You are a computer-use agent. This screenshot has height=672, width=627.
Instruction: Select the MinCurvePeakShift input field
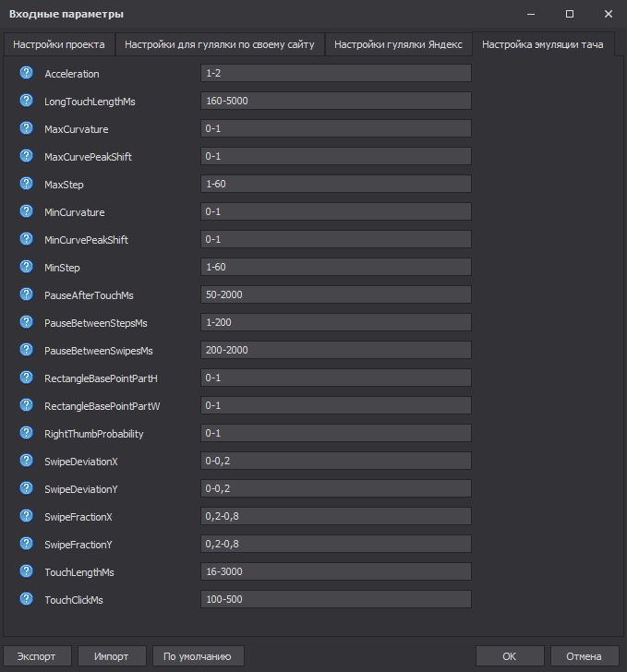click(336, 239)
